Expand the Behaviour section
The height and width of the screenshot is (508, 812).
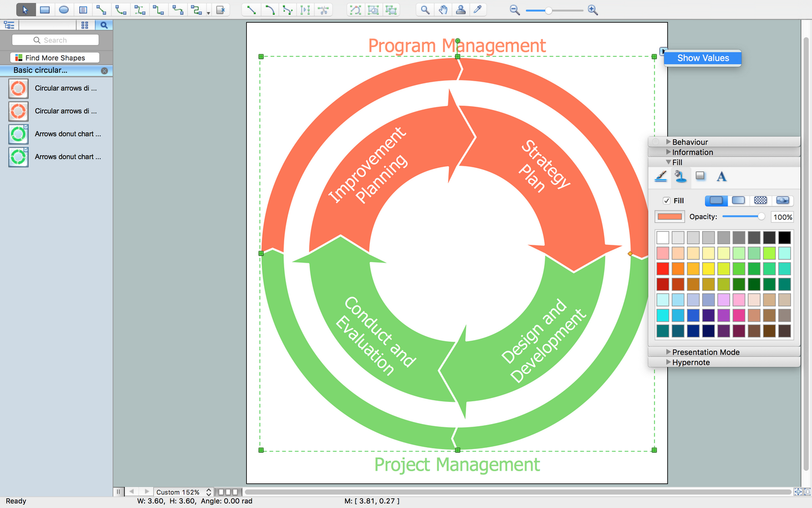tap(690, 141)
